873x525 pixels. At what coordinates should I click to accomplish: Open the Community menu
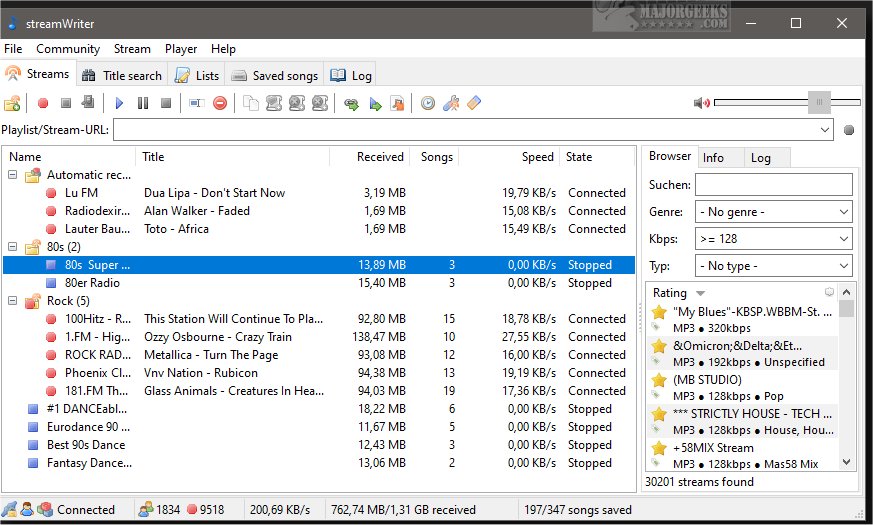coord(68,49)
